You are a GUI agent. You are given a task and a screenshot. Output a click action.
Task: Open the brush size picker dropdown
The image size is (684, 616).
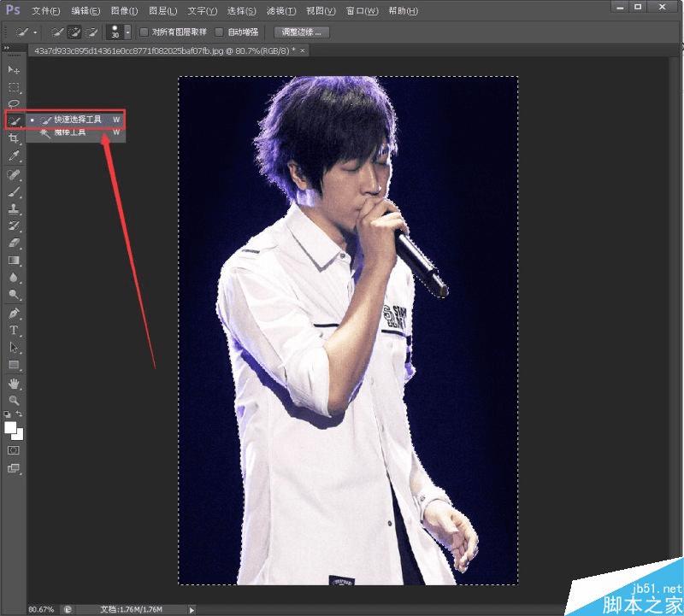point(127,32)
